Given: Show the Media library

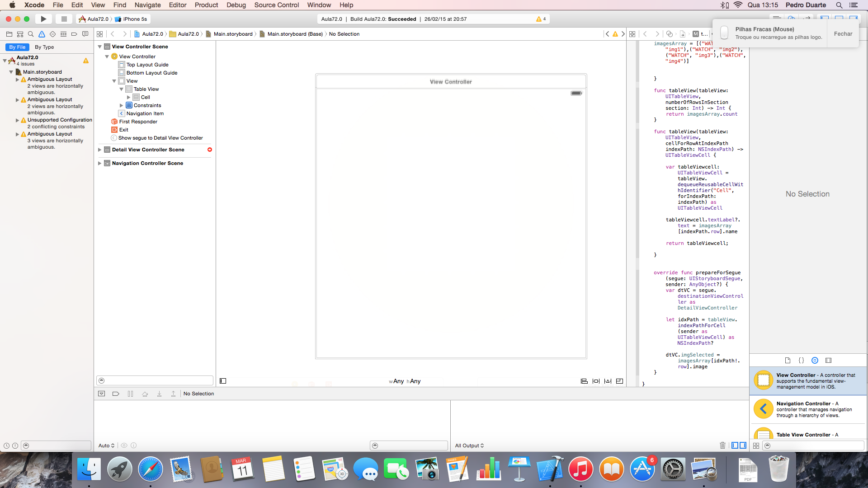Looking at the screenshot, I should (828, 360).
